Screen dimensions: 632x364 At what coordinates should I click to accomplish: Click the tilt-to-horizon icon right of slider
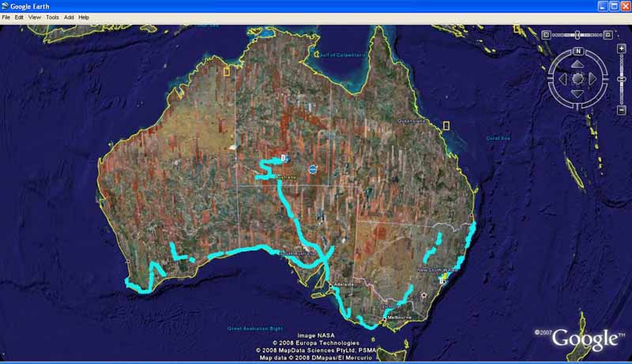[x=608, y=35]
